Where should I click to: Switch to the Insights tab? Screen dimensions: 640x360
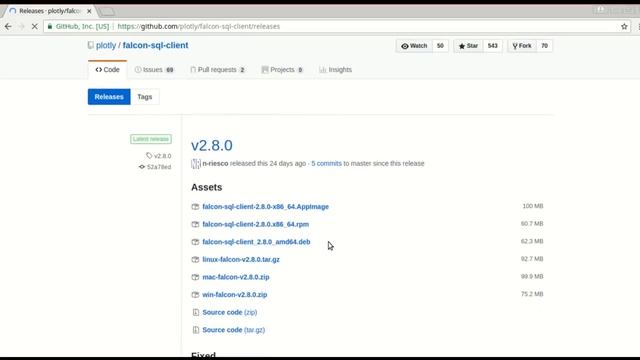pos(336,70)
